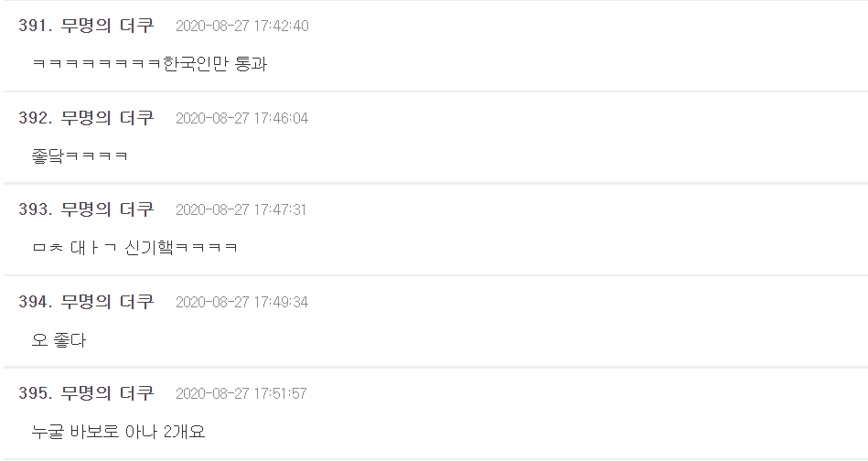This screenshot has height=461, width=868.
Task: Click comment number 393
Action: [x=35, y=209]
